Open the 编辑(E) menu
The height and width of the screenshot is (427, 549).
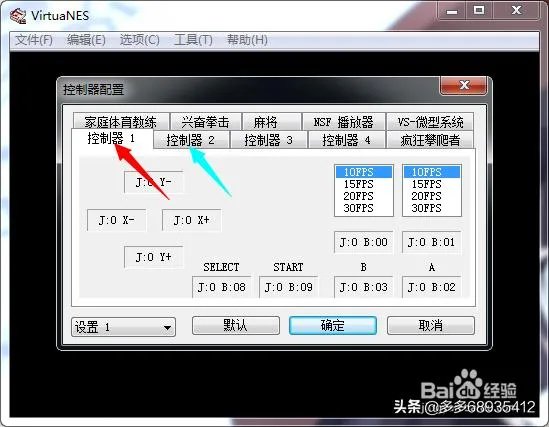coord(86,40)
